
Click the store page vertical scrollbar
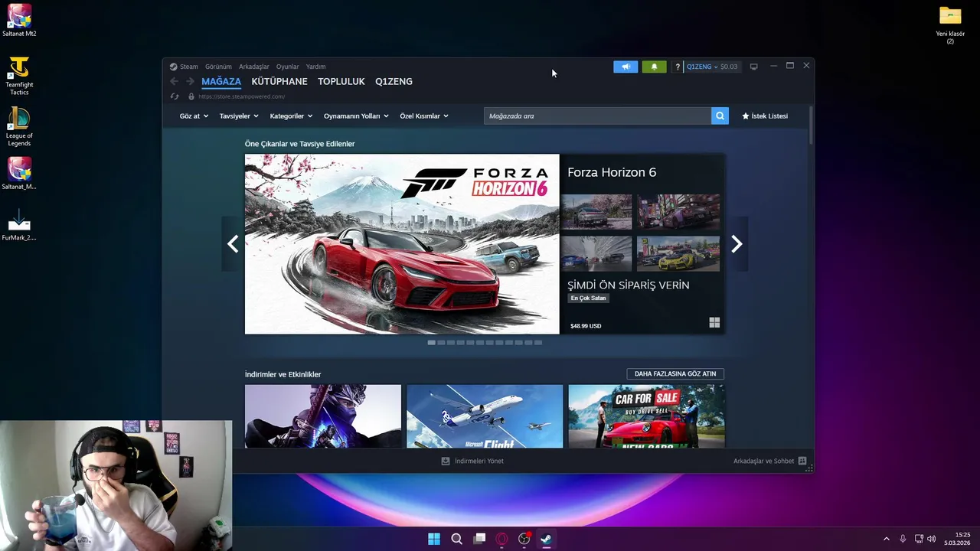[x=811, y=126]
